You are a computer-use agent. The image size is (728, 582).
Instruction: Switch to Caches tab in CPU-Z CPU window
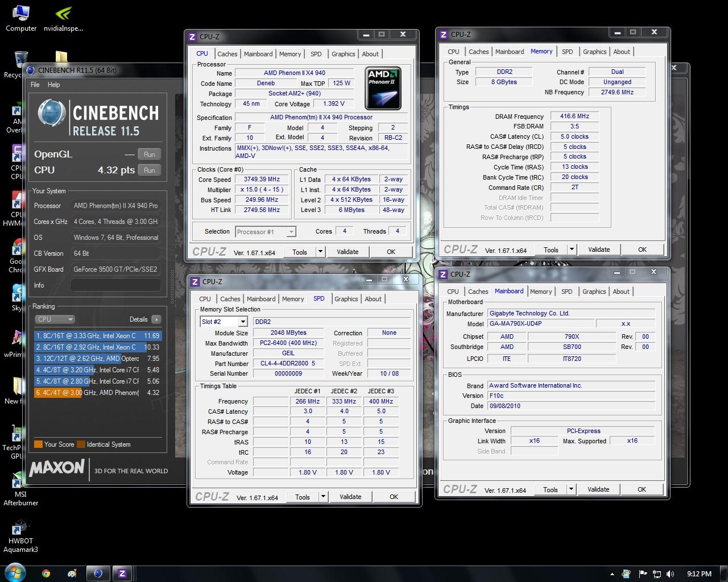(227, 54)
